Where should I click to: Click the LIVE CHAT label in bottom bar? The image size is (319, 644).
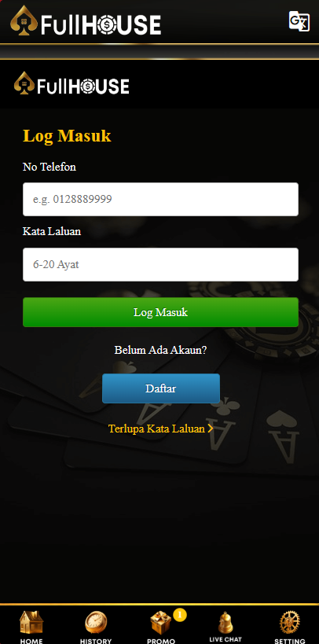[225, 639]
